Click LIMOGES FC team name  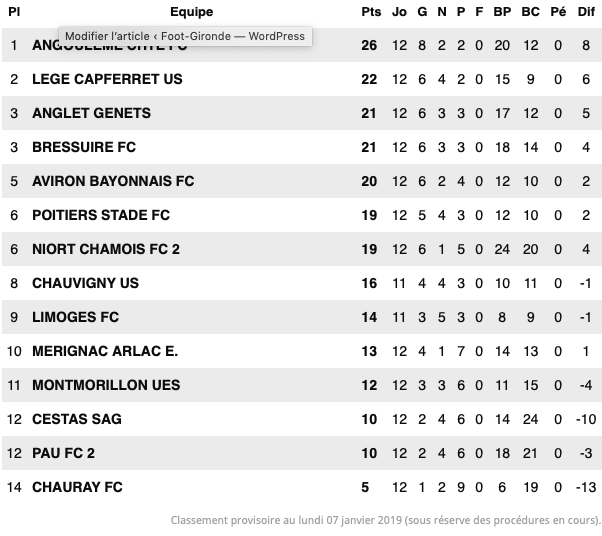point(76,317)
